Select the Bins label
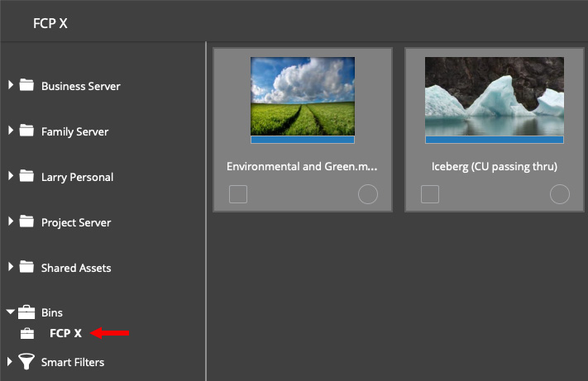The height and width of the screenshot is (381, 588). [52, 312]
